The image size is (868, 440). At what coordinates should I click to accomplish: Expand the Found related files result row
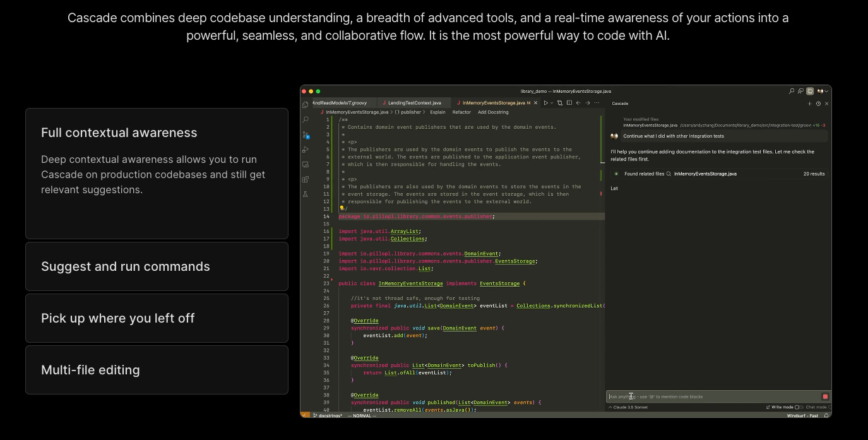pos(719,174)
